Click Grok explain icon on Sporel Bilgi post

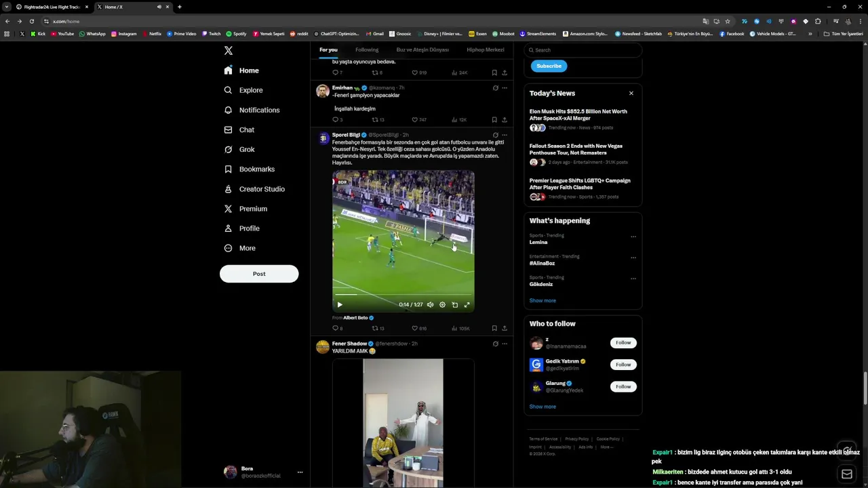(x=495, y=135)
